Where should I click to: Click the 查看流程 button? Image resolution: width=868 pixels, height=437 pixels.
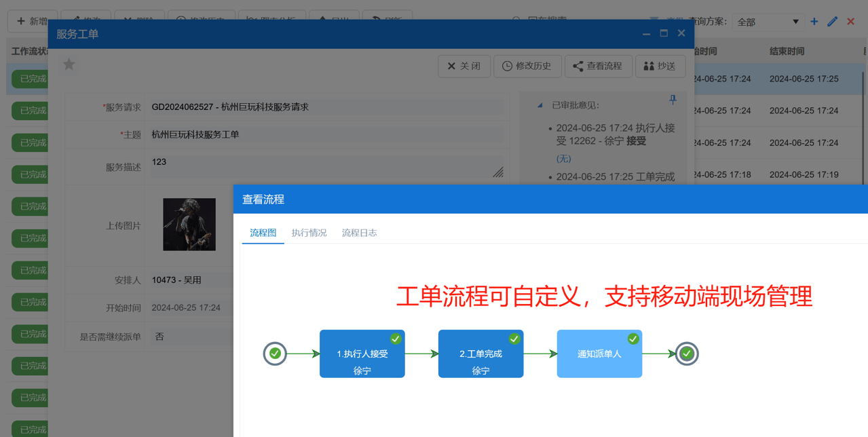(599, 66)
